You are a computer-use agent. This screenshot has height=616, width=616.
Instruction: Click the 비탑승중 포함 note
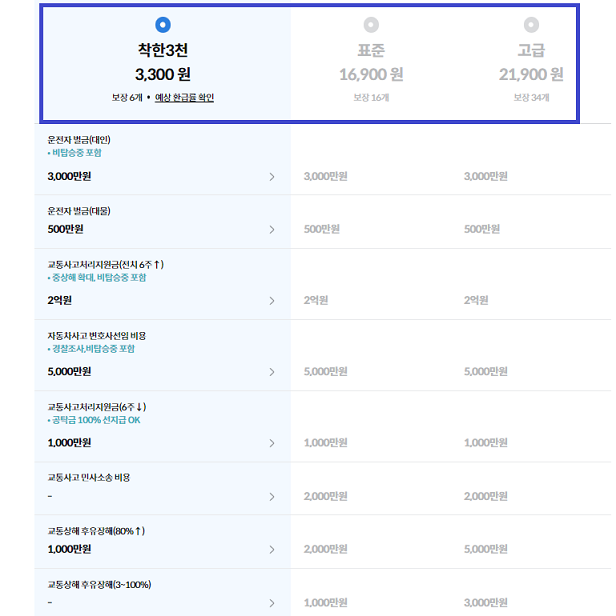point(77,153)
